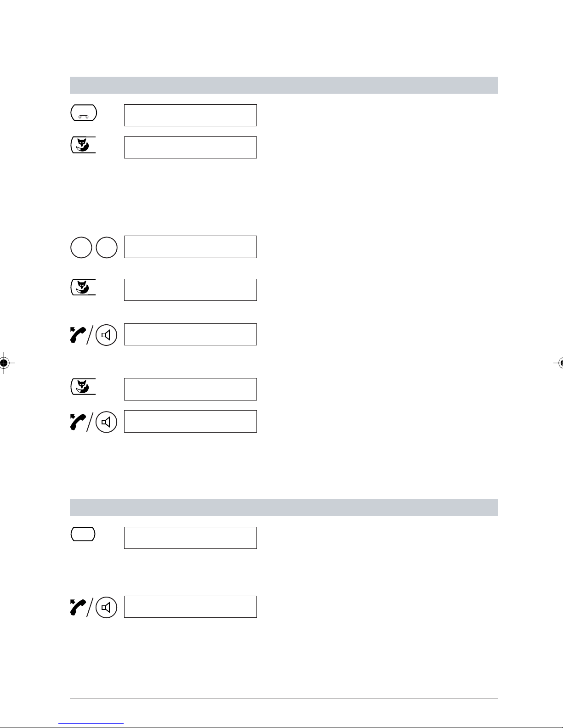Select the Foxkey icon beneath the two round keys
This screenshot has height=728, width=563.
pyautogui.click(x=83, y=287)
